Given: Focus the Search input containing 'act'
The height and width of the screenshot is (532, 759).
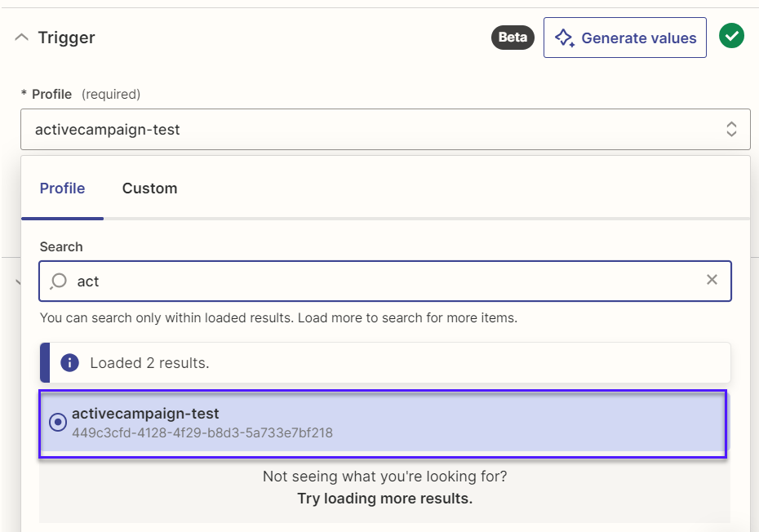Looking at the screenshot, I should coord(385,282).
